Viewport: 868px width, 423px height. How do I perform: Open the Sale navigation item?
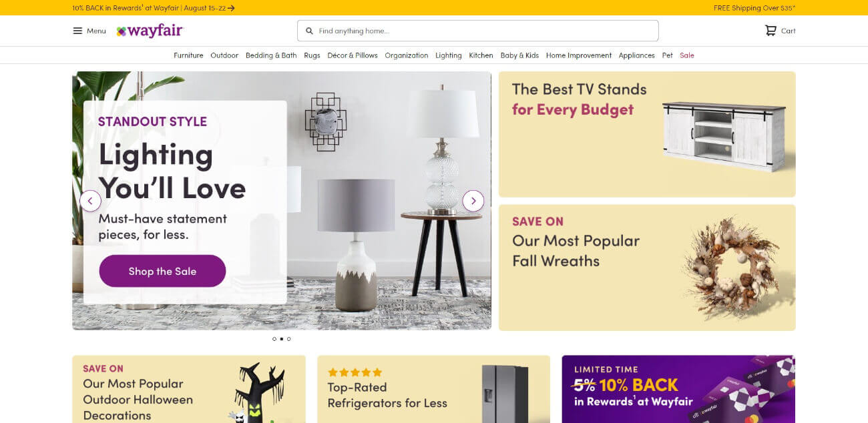pos(687,55)
